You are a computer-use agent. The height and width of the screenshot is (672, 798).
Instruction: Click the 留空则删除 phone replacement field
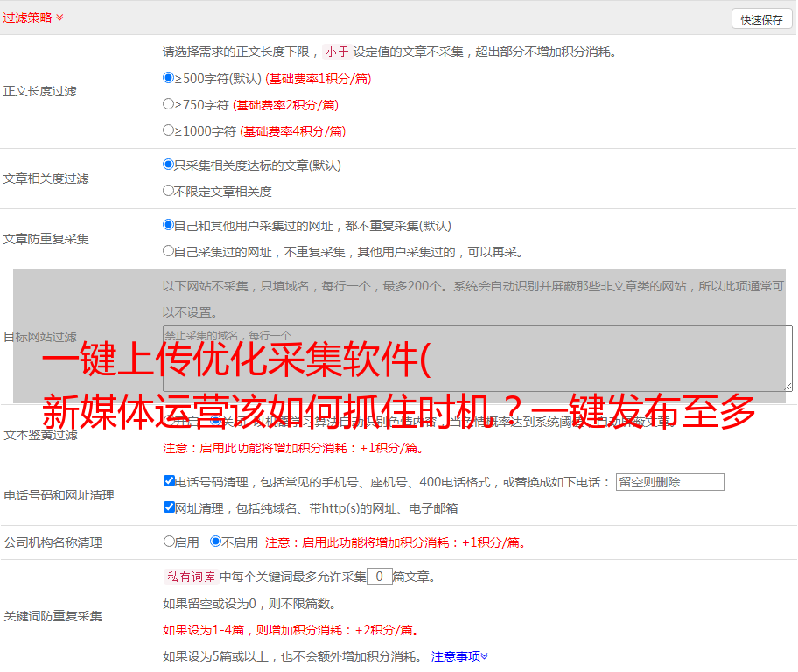(669, 482)
